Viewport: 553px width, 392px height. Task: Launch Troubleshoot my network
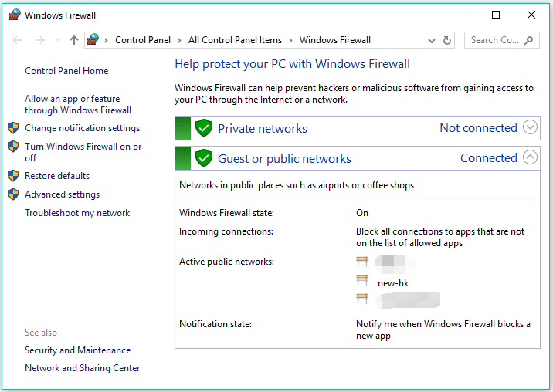(77, 213)
